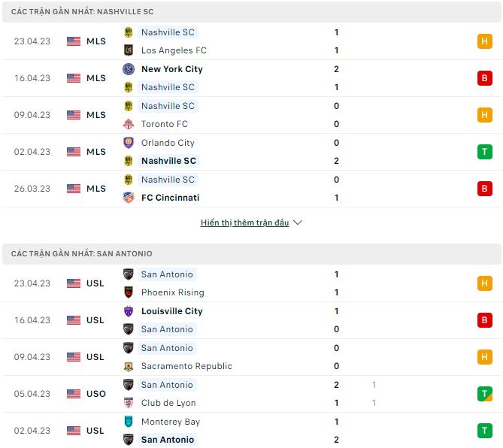503x448 pixels.
Task: Click the FC Cincinnati team crest
Action: pyautogui.click(x=128, y=198)
